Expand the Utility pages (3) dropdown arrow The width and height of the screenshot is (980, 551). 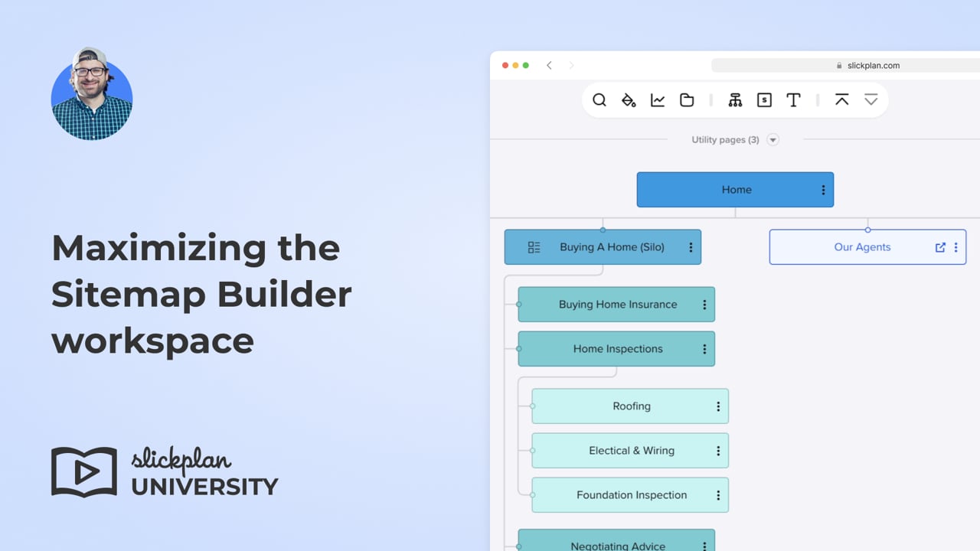point(773,139)
